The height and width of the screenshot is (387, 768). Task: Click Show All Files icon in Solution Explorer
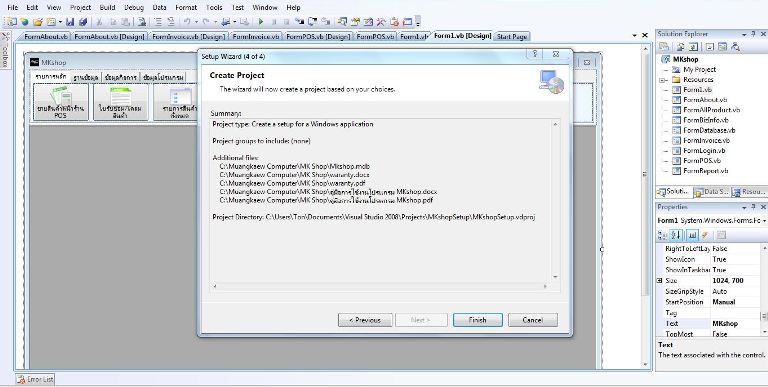[680, 47]
